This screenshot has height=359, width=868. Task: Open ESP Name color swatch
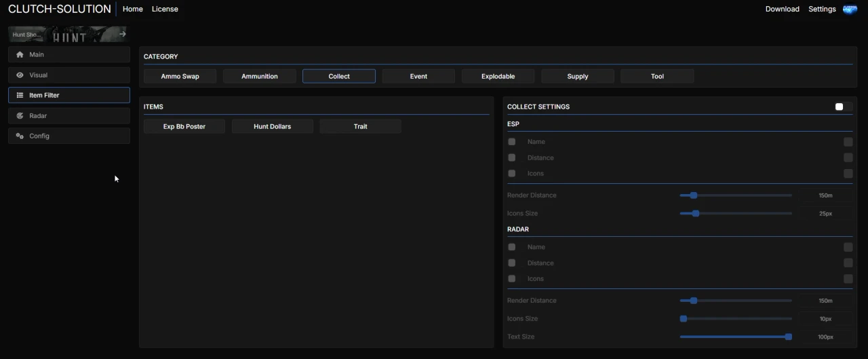(x=848, y=142)
